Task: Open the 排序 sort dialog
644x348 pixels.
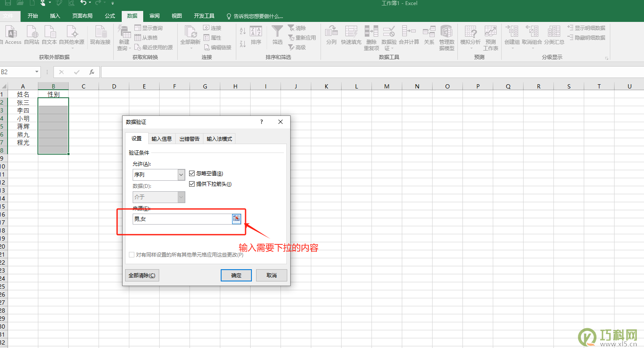Action: pos(256,35)
